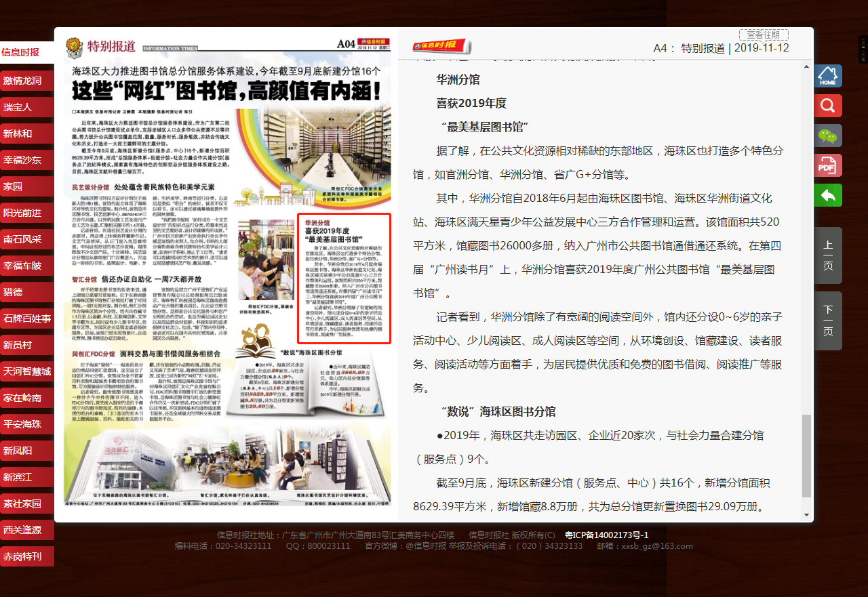Image resolution: width=868 pixels, height=597 pixels.
Task: Open the 南石风采 sidebar tab
Action: pyautogui.click(x=27, y=239)
